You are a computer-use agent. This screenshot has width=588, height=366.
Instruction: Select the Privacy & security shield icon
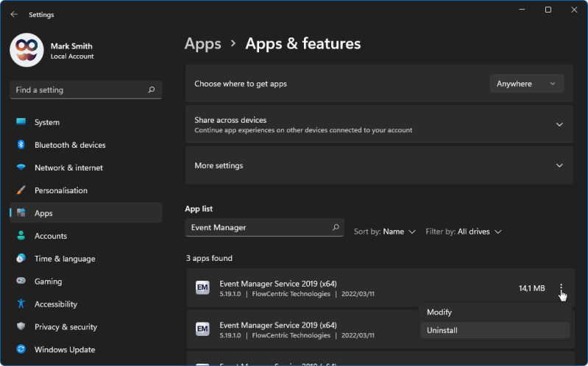pyautogui.click(x=21, y=326)
